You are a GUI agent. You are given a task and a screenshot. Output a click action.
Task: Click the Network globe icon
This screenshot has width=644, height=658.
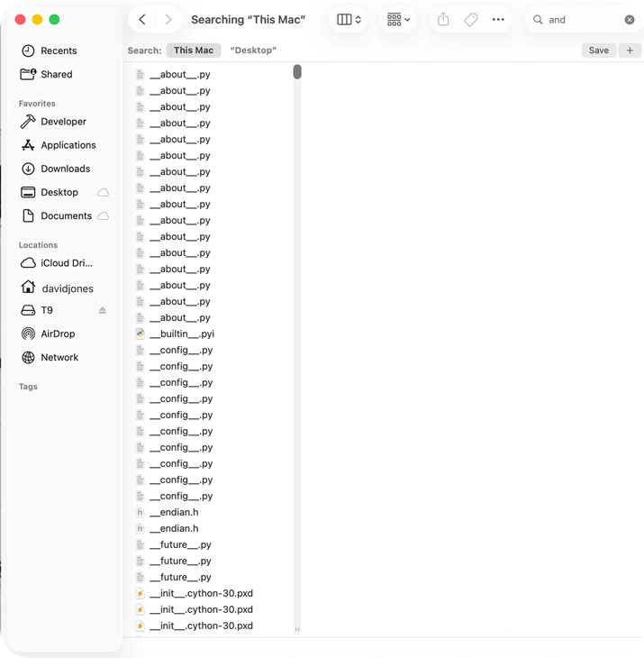click(x=28, y=357)
